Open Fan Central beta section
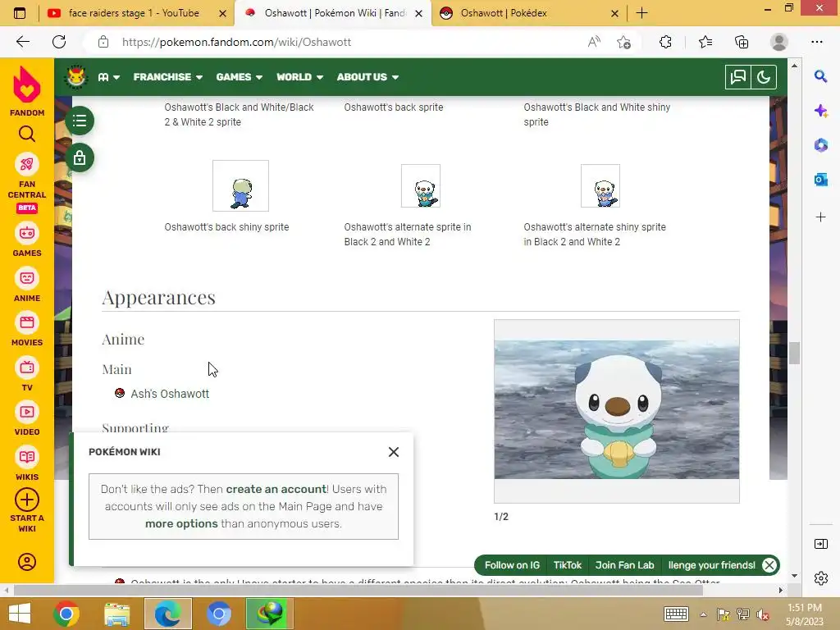 (27, 184)
